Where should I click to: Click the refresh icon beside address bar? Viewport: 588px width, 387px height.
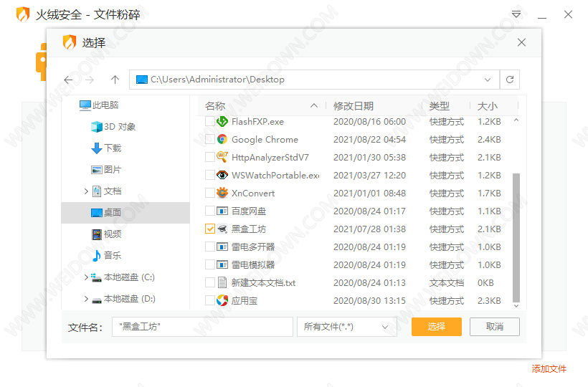[x=510, y=80]
